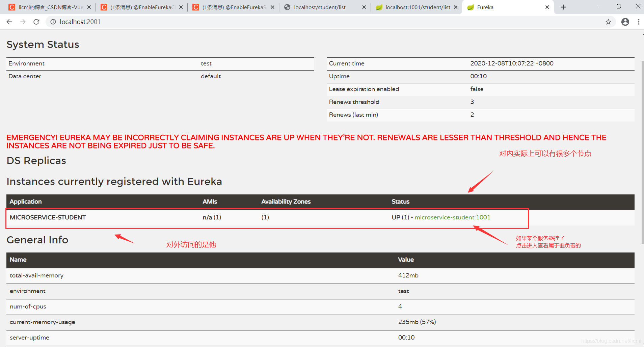Screen dimensions: 644x347
Task: Restore down the browser window
Action: [619, 6]
